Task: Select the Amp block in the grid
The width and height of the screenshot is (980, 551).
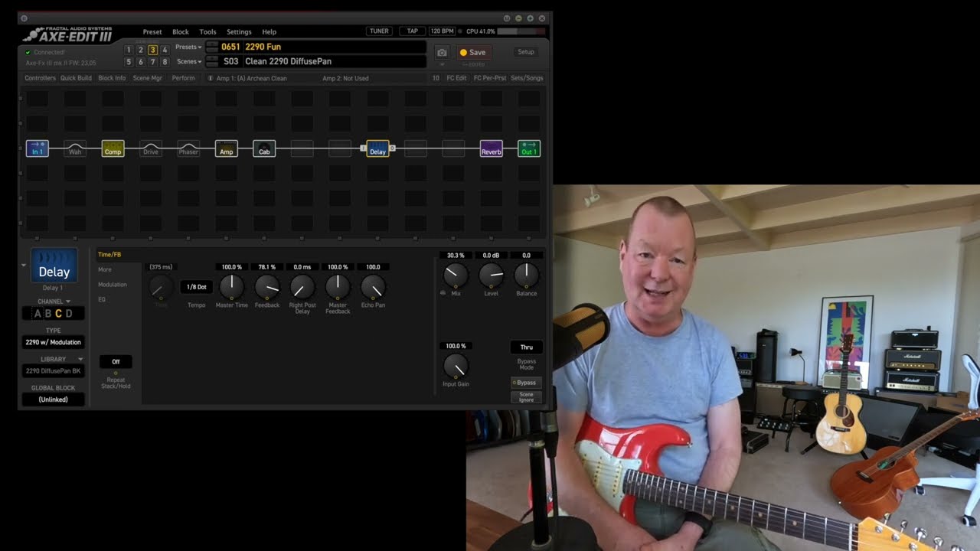Action: click(x=227, y=148)
